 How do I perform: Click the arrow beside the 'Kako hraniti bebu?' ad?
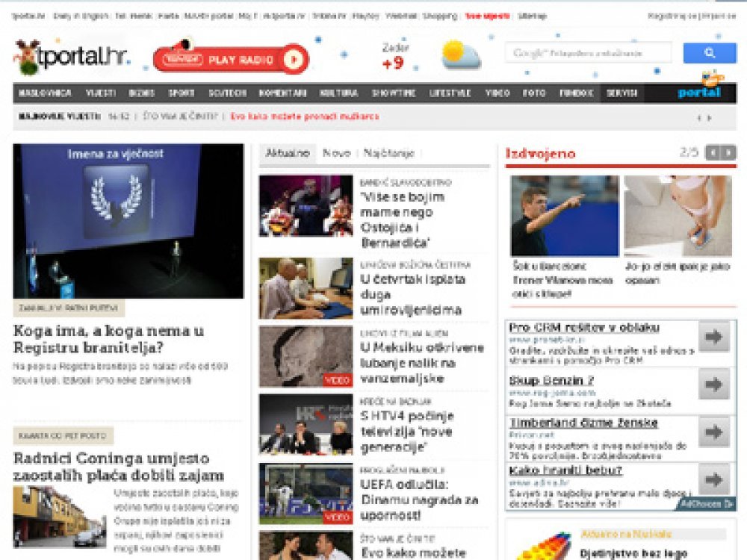click(x=713, y=479)
